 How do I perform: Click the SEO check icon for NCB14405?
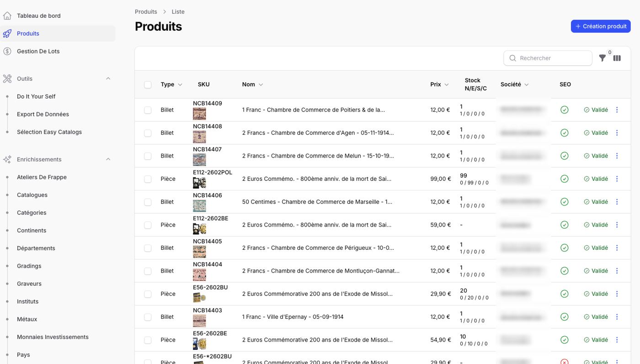tap(565, 248)
